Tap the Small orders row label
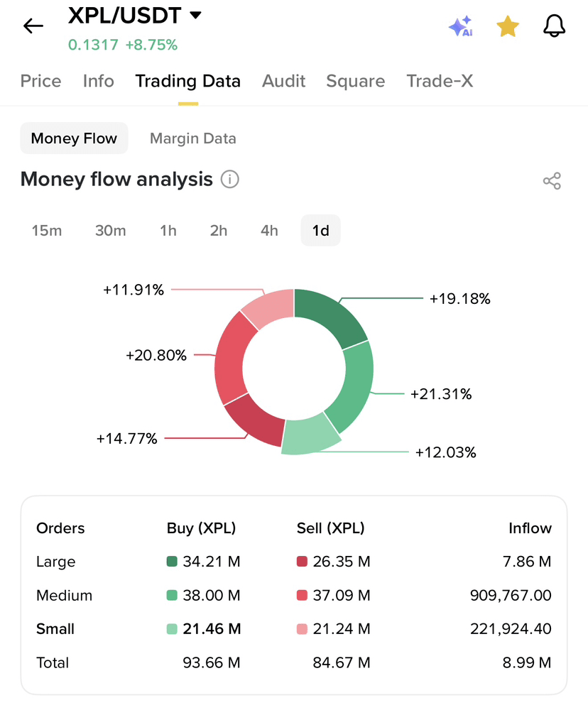This screenshot has height=715, width=588. (x=55, y=629)
